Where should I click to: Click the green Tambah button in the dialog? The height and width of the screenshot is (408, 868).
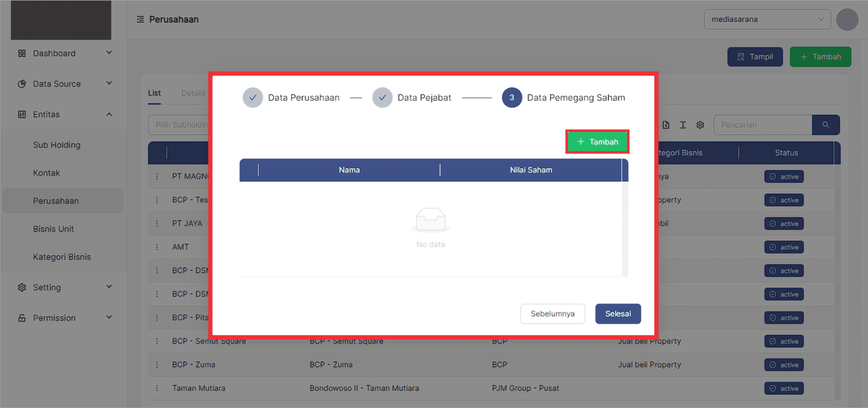(597, 142)
